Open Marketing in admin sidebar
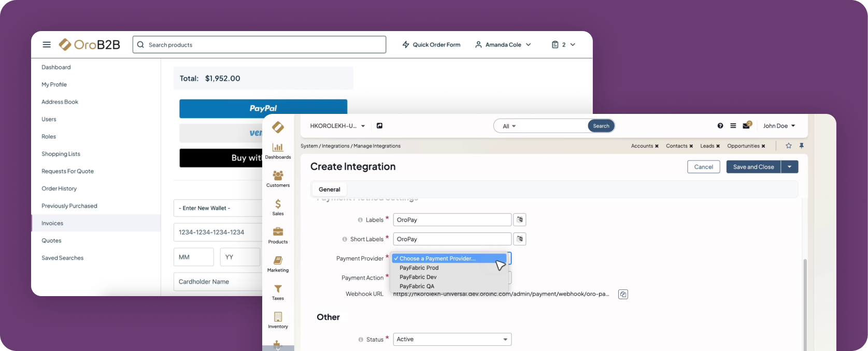This screenshot has width=868, height=351. [278, 264]
